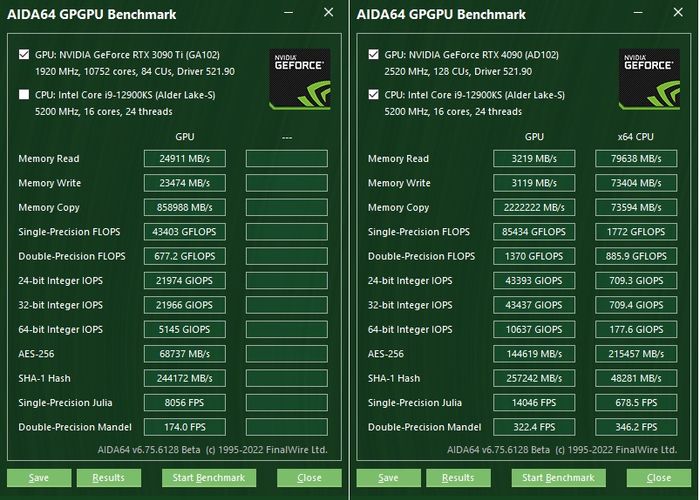Click the 14046 FPS Julia GPU result
The image size is (700, 500).
coord(534,403)
